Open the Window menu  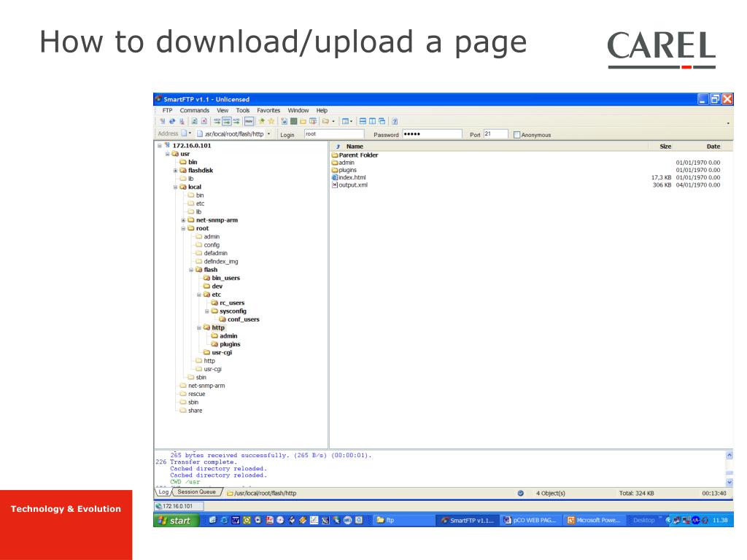click(298, 111)
